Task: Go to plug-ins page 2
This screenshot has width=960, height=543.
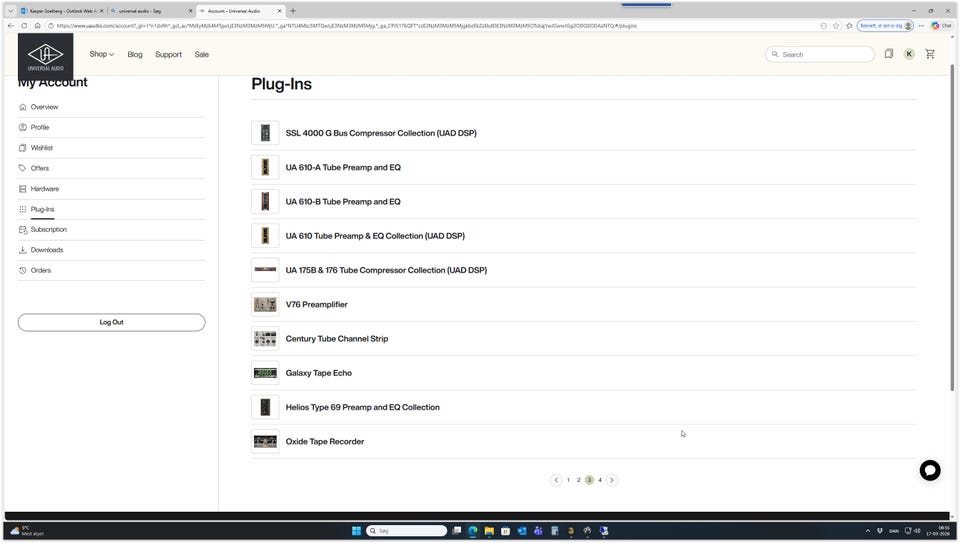Action: (579, 480)
